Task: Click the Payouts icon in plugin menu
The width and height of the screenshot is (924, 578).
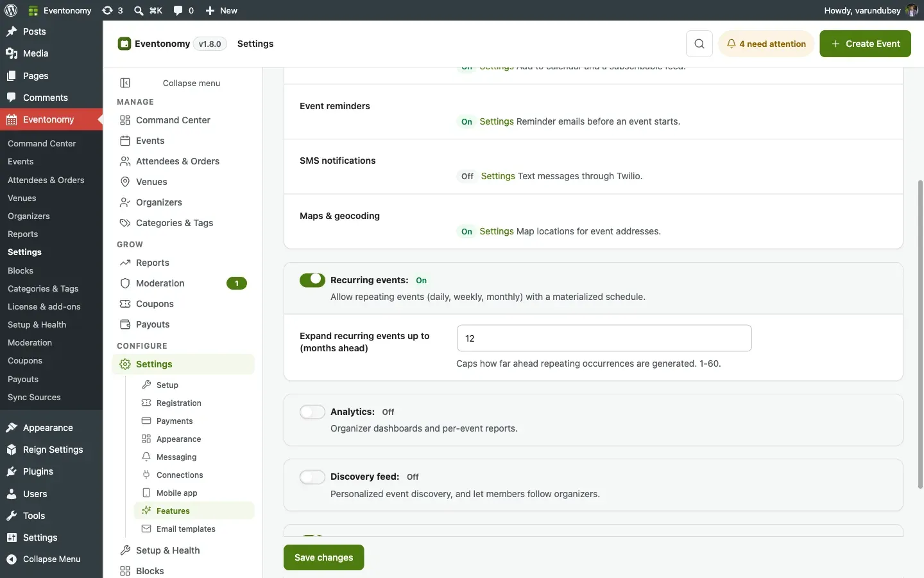Action: (125, 324)
